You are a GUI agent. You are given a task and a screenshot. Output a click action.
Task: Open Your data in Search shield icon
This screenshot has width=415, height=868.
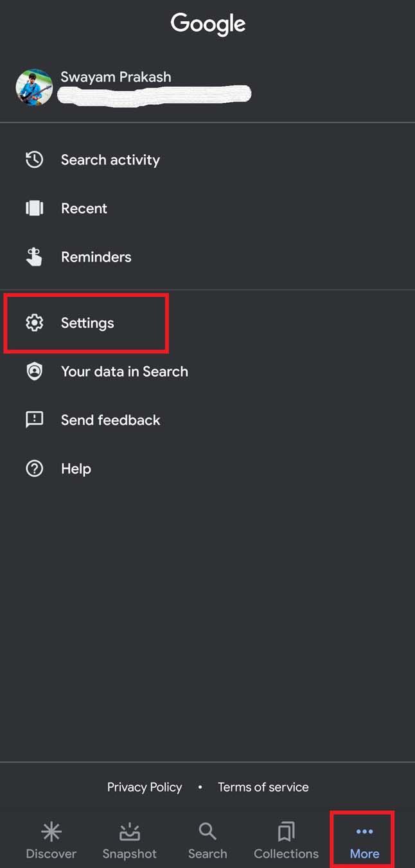(x=33, y=371)
